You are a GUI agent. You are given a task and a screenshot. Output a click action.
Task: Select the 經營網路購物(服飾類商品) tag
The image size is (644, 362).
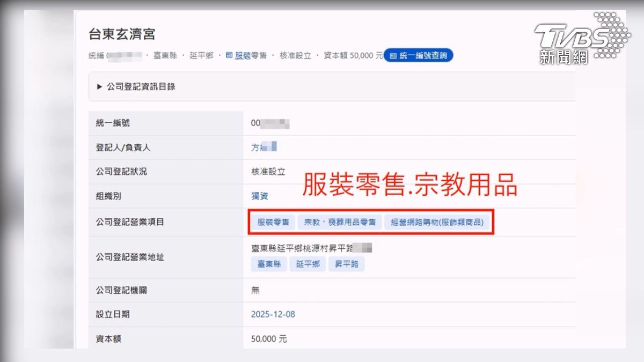(x=437, y=222)
